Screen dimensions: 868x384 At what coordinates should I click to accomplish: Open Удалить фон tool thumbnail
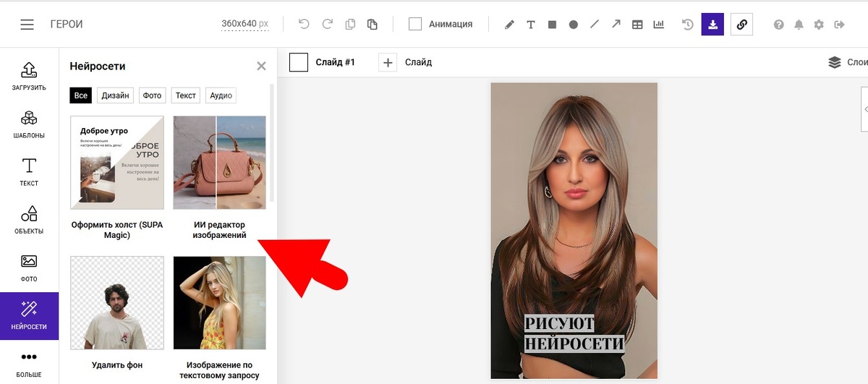117,302
